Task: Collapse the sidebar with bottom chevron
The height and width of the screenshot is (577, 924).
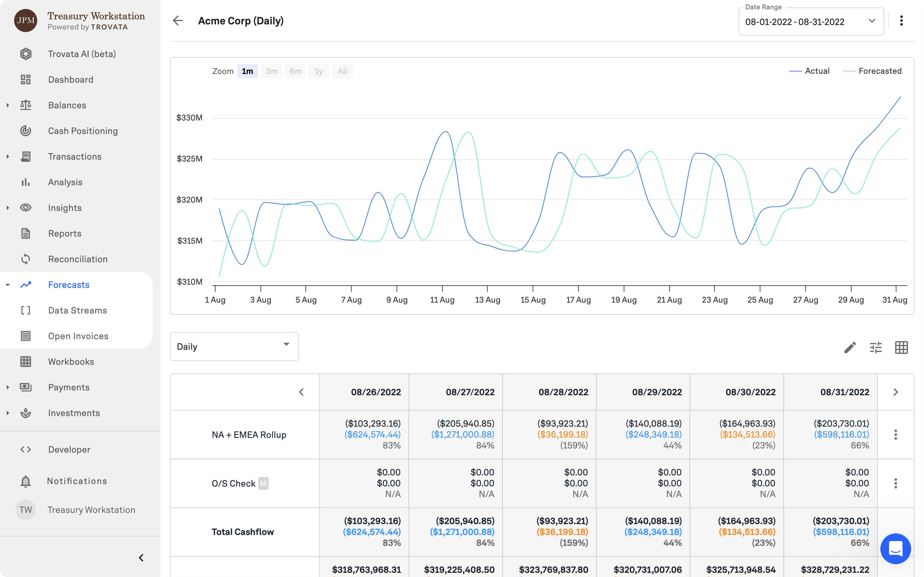Action: [141, 558]
